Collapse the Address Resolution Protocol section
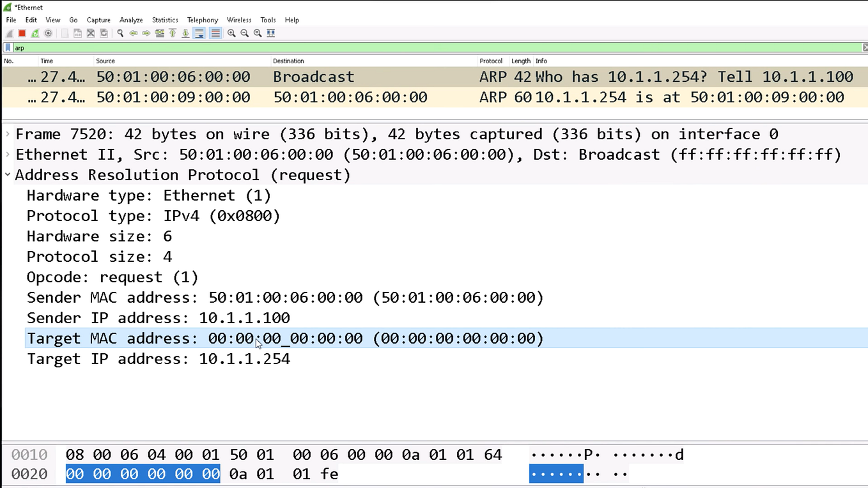Image resolution: width=868 pixels, height=488 pixels. click(x=7, y=174)
